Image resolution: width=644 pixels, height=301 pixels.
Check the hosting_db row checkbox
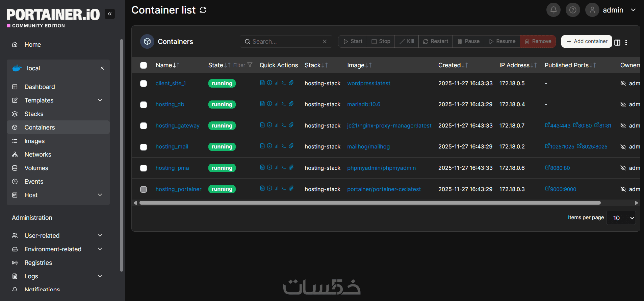pyautogui.click(x=144, y=105)
